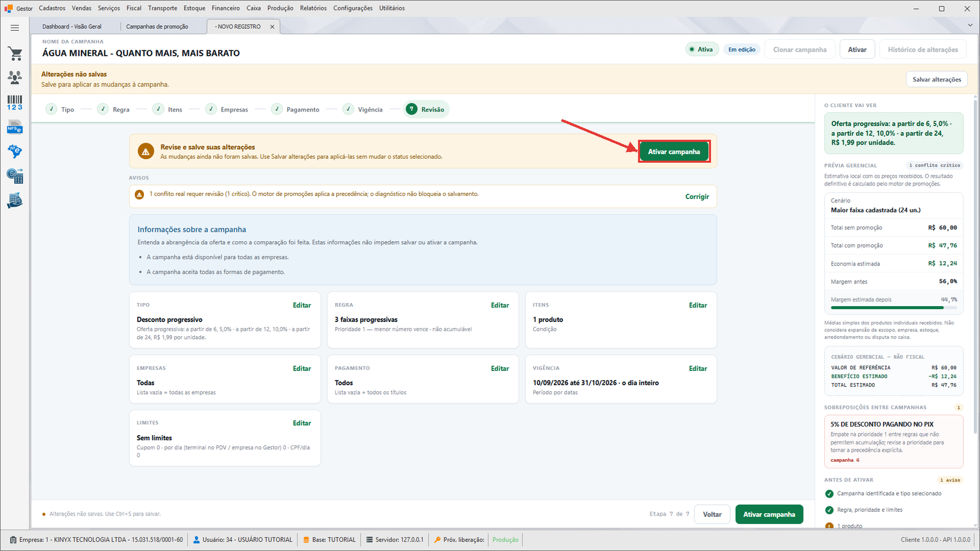The height and width of the screenshot is (551, 980).
Task: Click Editar on the Vigência card
Action: coord(698,369)
